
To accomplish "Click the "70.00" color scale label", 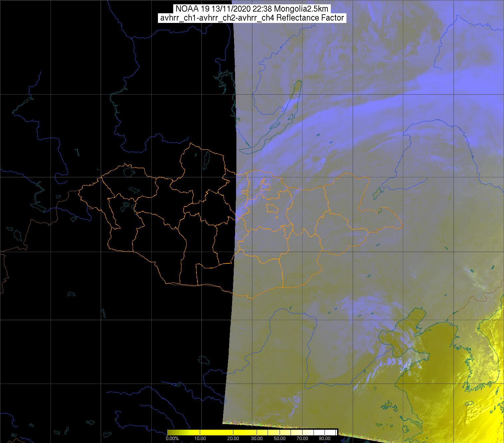I will pos(302,438).
